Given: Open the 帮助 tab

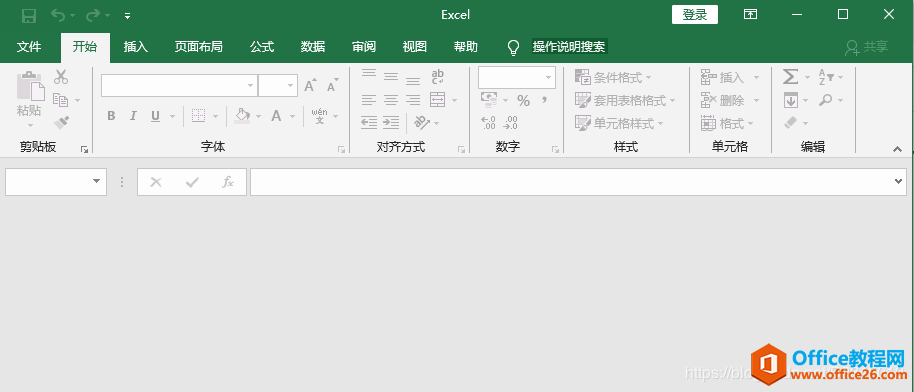Looking at the screenshot, I should (x=466, y=47).
